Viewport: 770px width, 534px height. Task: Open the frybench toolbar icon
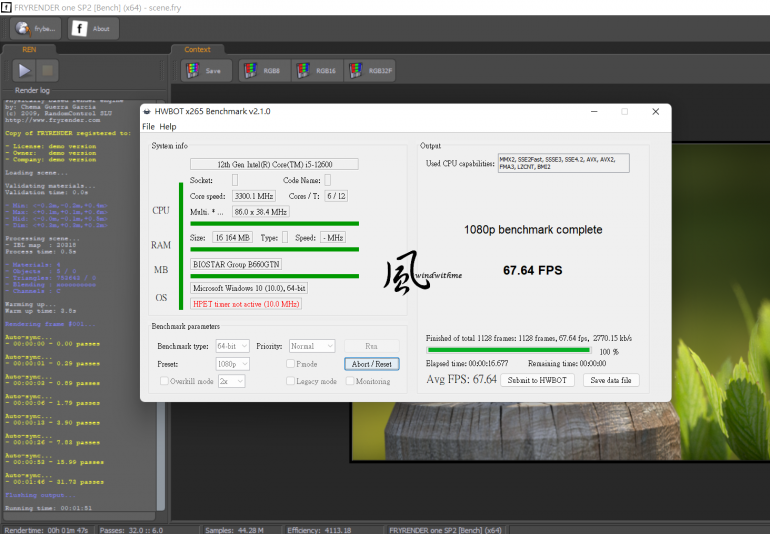(x=36, y=29)
